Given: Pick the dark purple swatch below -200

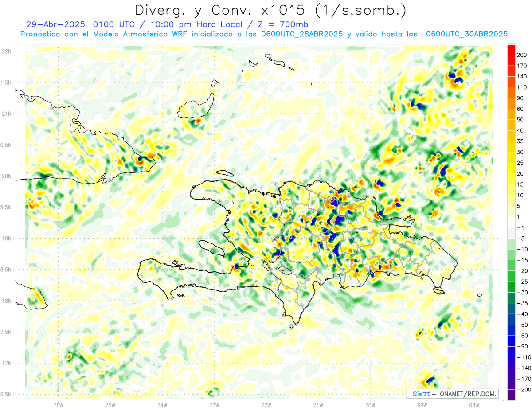Looking at the screenshot, I should pos(511,395).
